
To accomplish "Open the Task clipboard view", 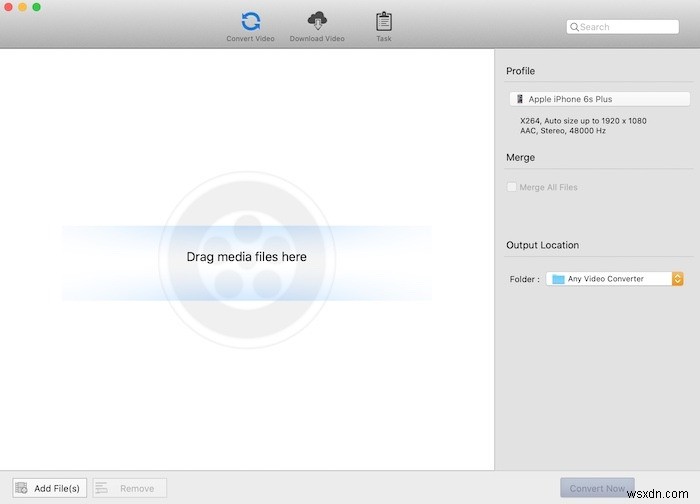I will click(x=383, y=27).
